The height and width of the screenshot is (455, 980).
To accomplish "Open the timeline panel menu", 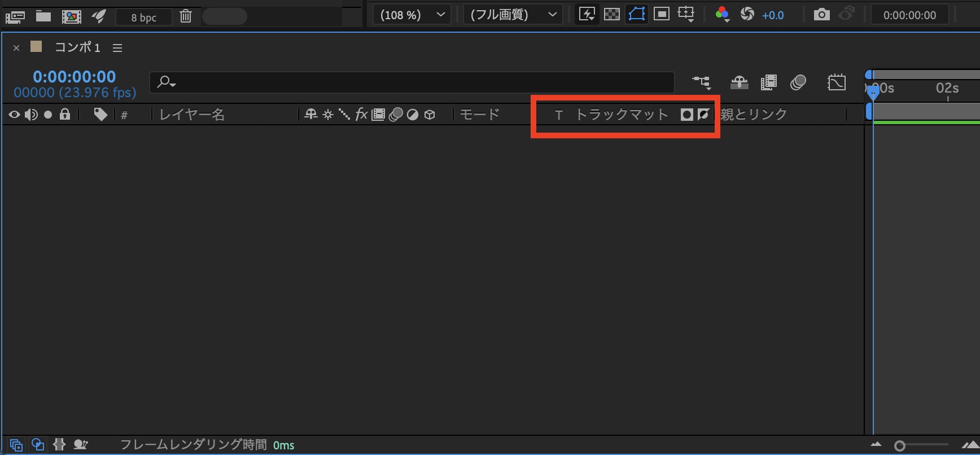I will point(117,48).
